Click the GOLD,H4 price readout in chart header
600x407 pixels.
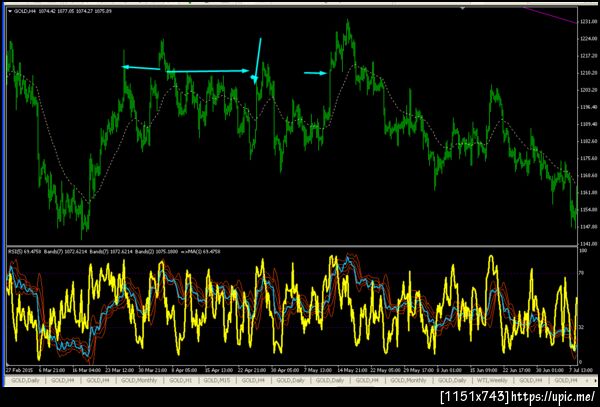63,11
